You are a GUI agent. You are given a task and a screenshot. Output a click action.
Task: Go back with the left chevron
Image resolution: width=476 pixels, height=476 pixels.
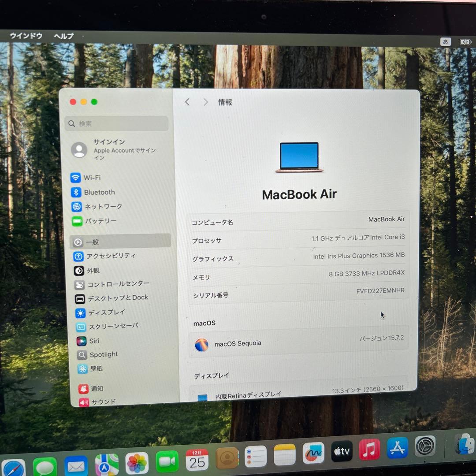click(187, 102)
